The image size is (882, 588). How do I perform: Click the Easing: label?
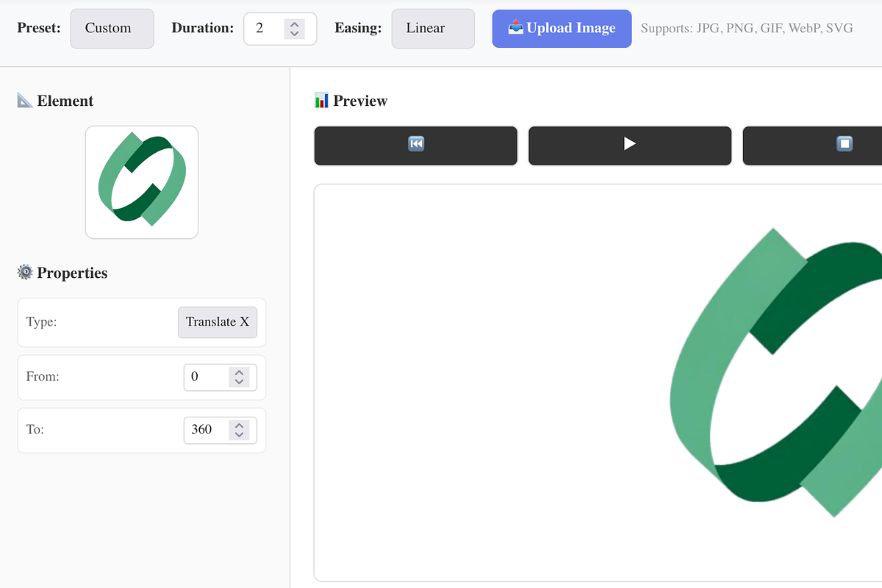pos(358,28)
